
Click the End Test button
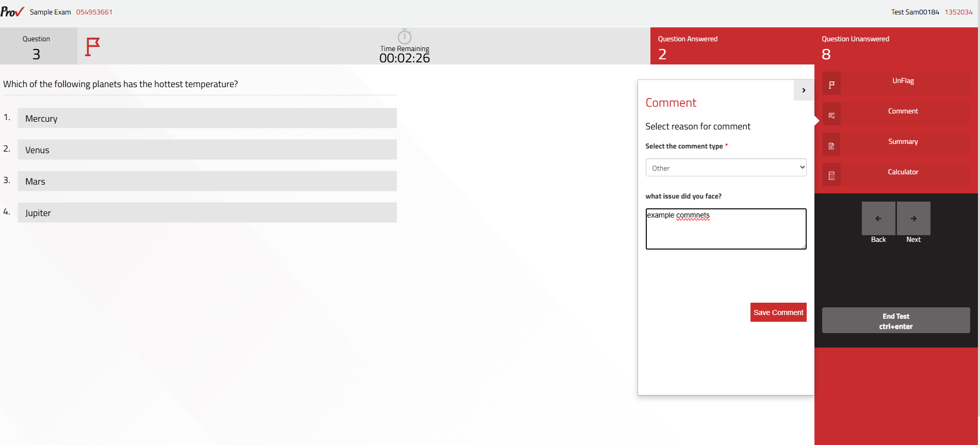click(x=896, y=321)
